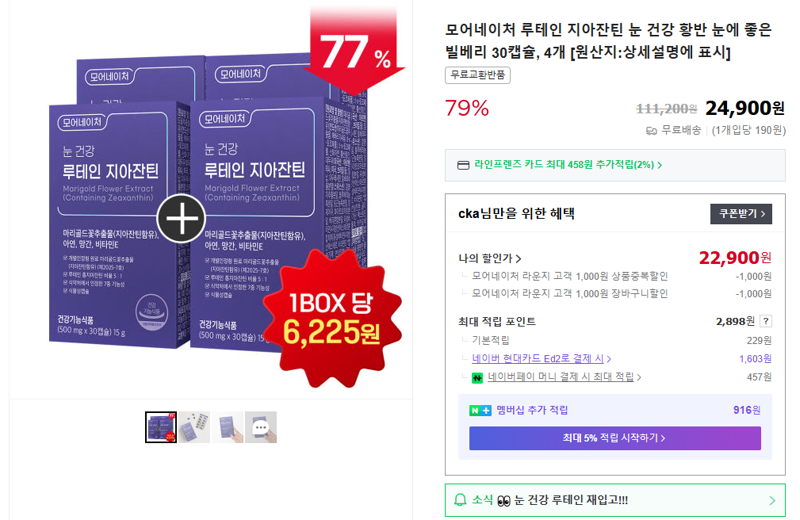Click the 무료교환반품 tag
Image resolution: width=800 pixels, height=520 pixels.
(478, 75)
